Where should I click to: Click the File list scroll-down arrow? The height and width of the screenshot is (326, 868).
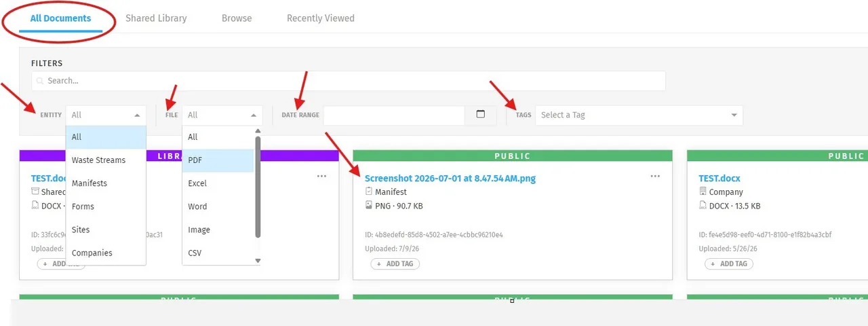coord(258,261)
